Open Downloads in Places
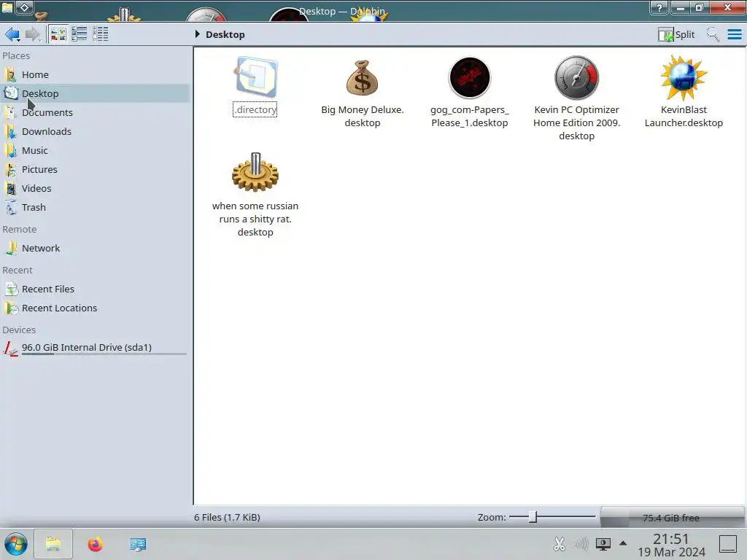The width and height of the screenshot is (747, 560). pos(96,131)
